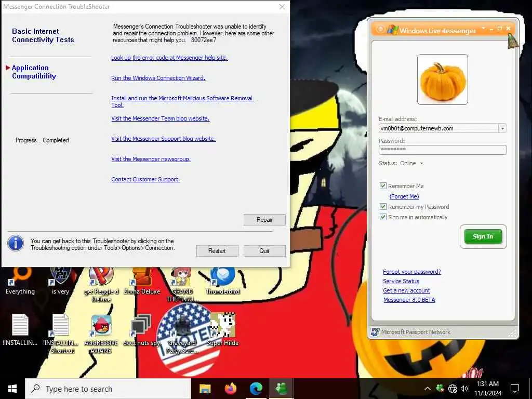
Task: Click the green Sign In button
Action: pos(483,236)
